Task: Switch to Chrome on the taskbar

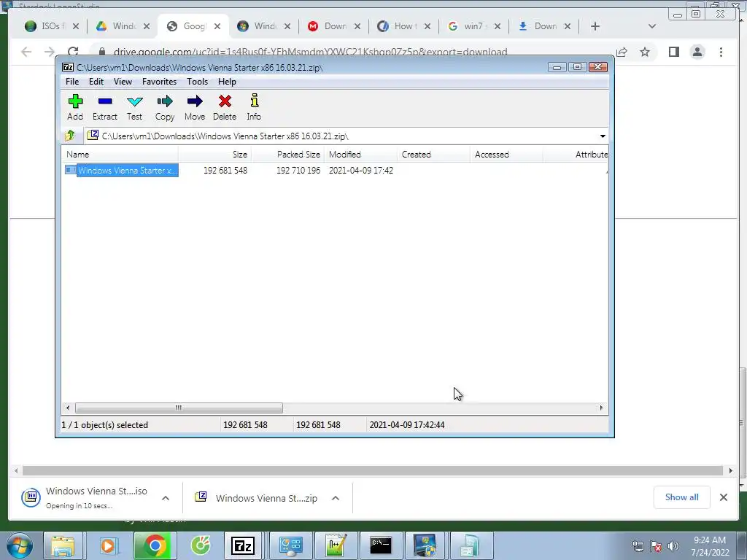Action: click(155, 545)
